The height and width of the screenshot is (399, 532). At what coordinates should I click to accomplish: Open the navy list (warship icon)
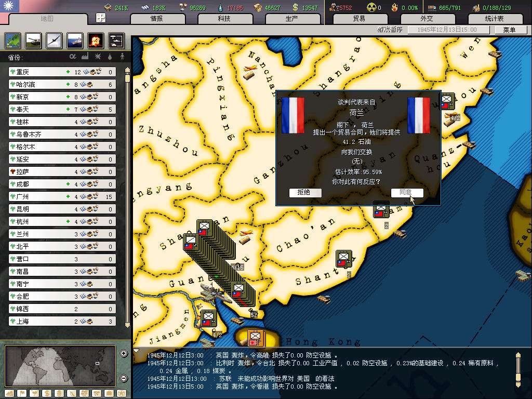click(75, 41)
